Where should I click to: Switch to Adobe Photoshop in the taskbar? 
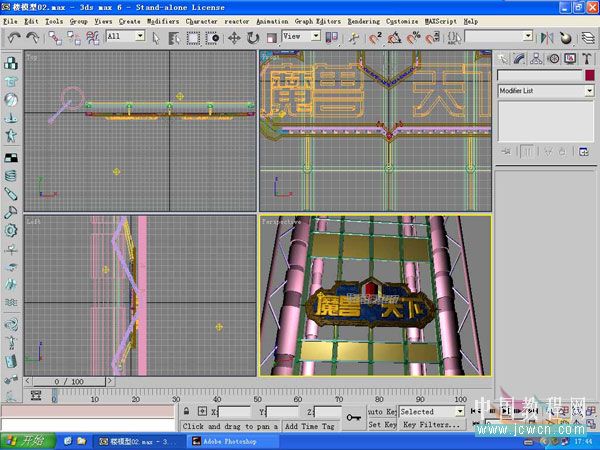pyautogui.click(x=231, y=440)
